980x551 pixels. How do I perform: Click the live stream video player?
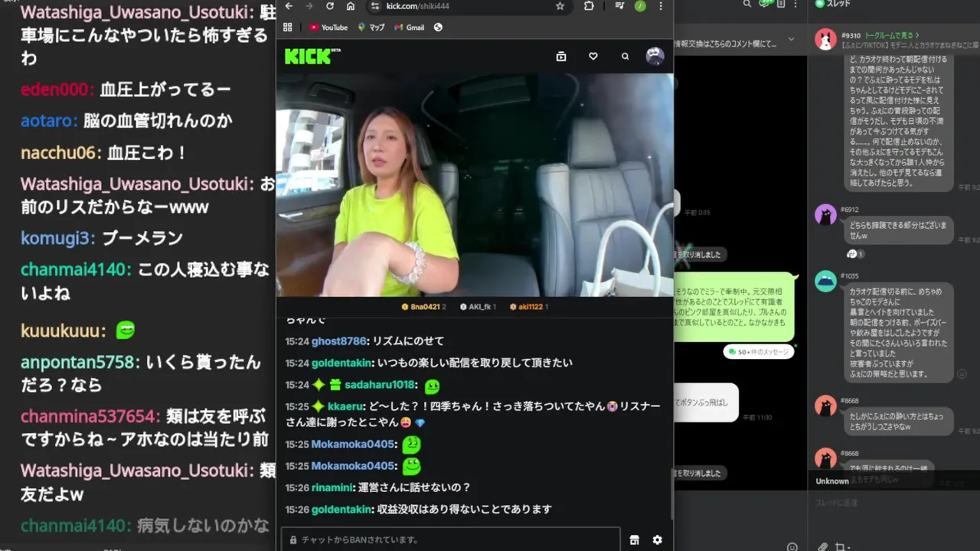click(475, 184)
